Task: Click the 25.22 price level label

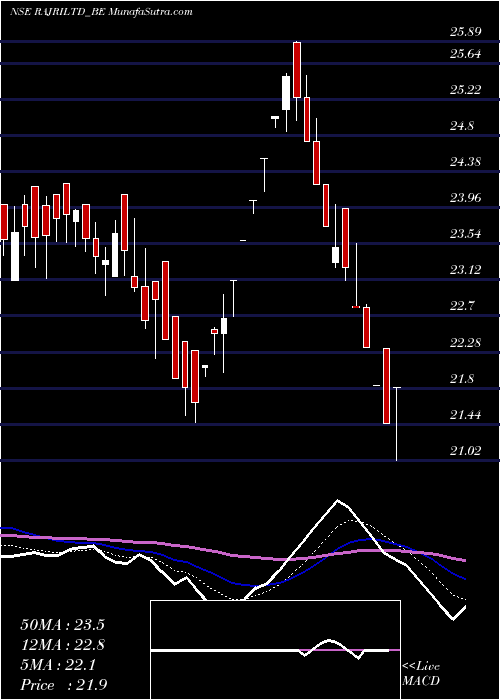Action: pyautogui.click(x=465, y=90)
